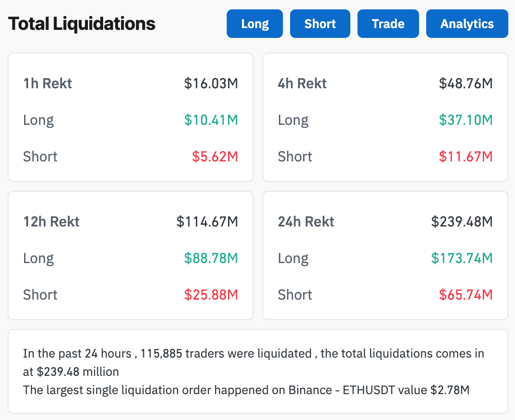Select the 4h Rekt total $48.76M
This screenshot has height=420, width=515.
(465, 83)
